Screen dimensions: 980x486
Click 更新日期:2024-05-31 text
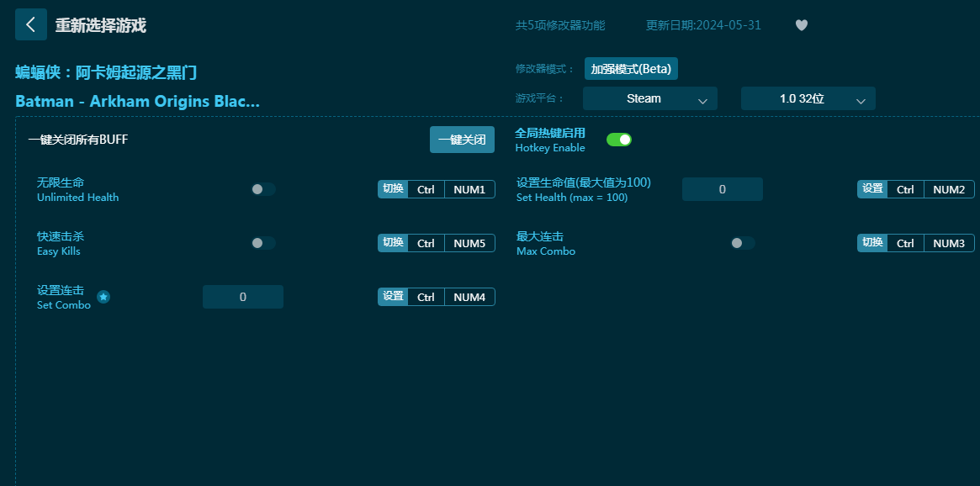[x=703, y=25]
